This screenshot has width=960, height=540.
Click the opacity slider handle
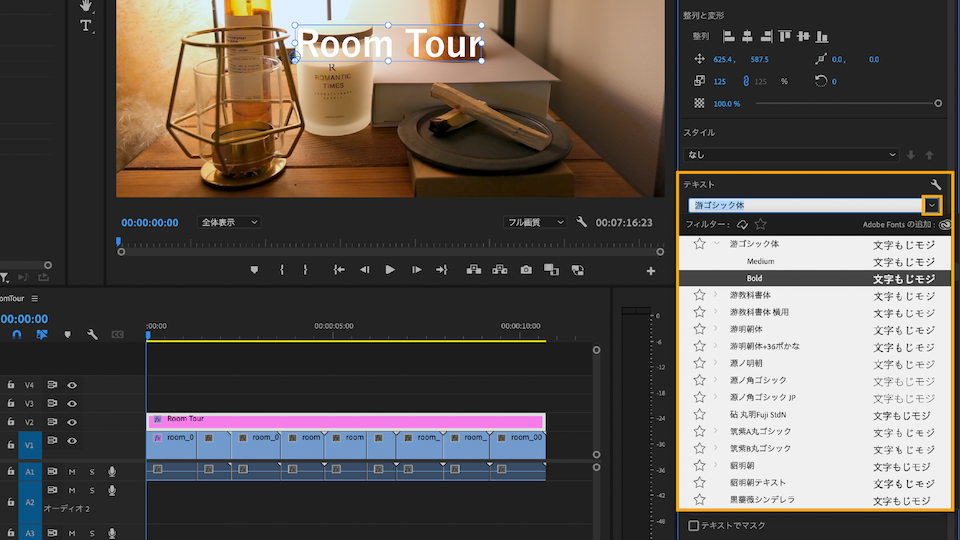(x=937, y=103)
